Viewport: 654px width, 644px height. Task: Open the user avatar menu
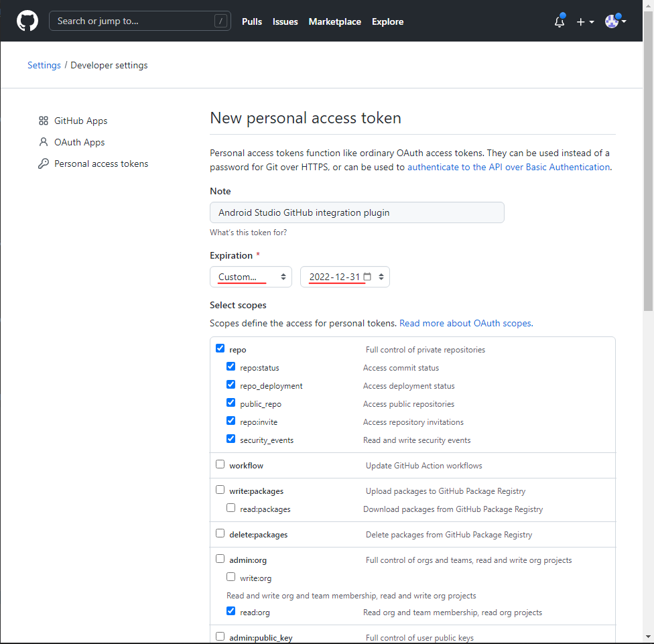615,21
